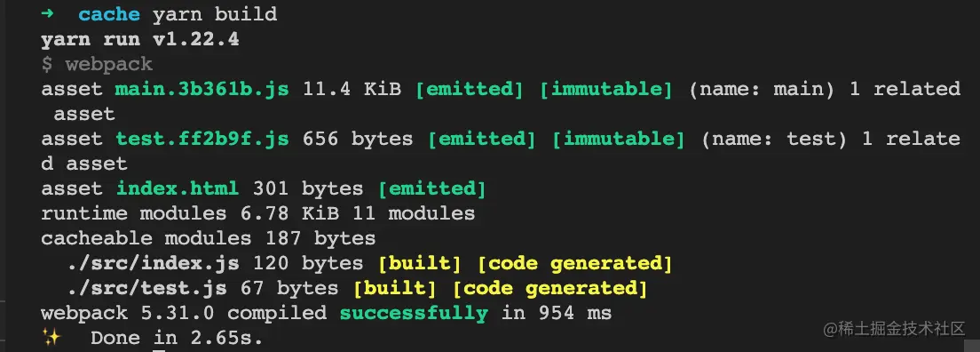Click the runtime modules 6.78 KiB line
The width and height of the screenshot is (980, 352).
coord(257,213)
